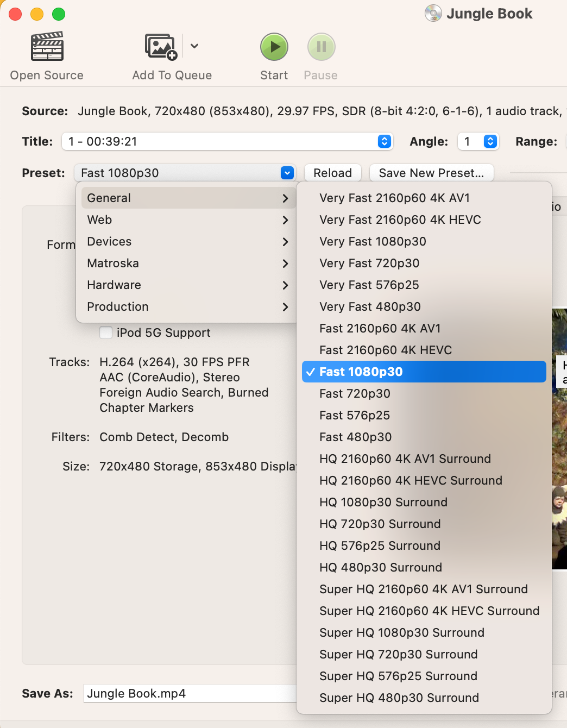Image resolution: width=567 pixels, height=728 pixels.
Task: Click the Pause button icon
Action: [322, 47]
